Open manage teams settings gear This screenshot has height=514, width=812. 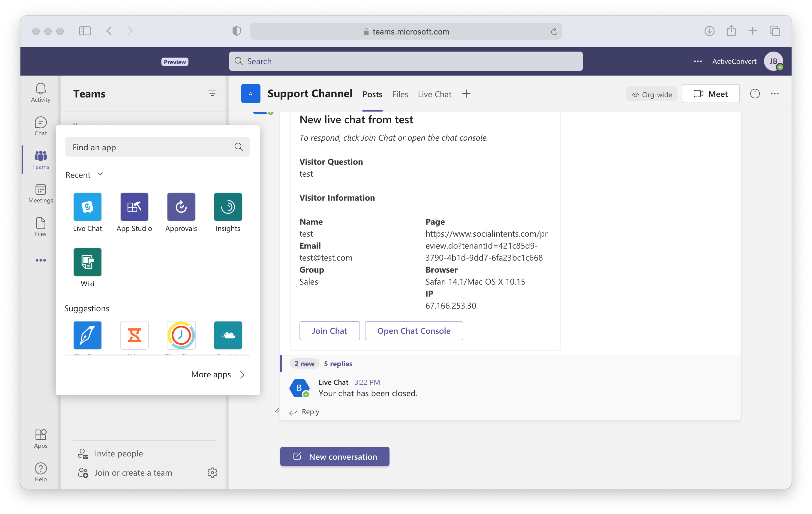coord(212,473)
